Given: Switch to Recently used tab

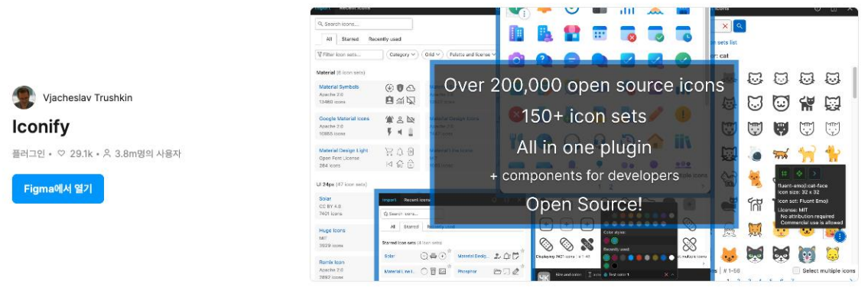Looking at the screenshot, I should [385, 39].
